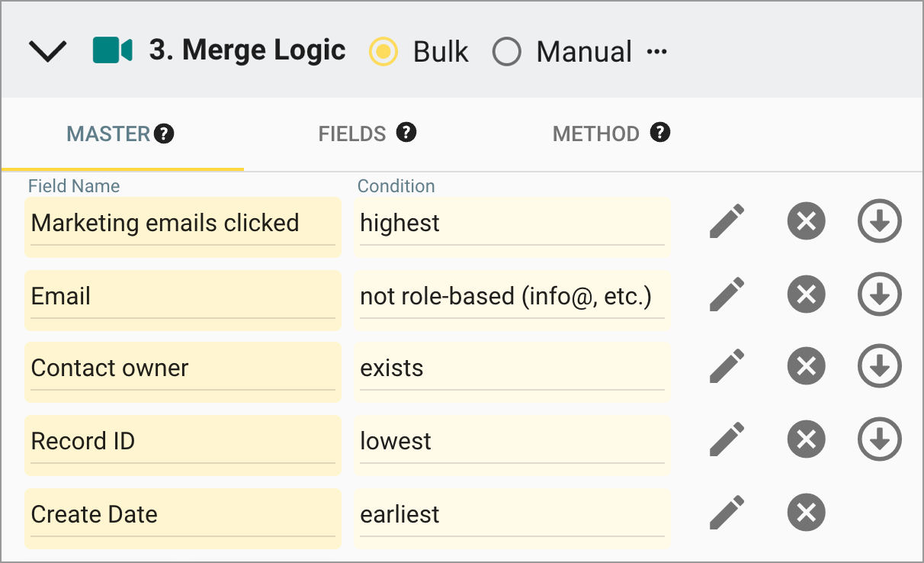Select the Bulk radio button
Viewport: 924px width, 563px height.
[x=383, y=52]
